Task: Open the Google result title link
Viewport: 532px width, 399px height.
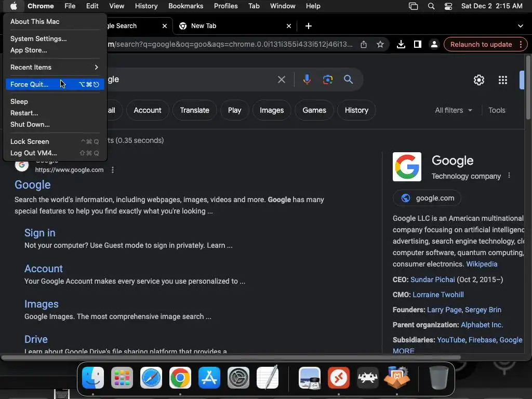Action: pos(33,184)
